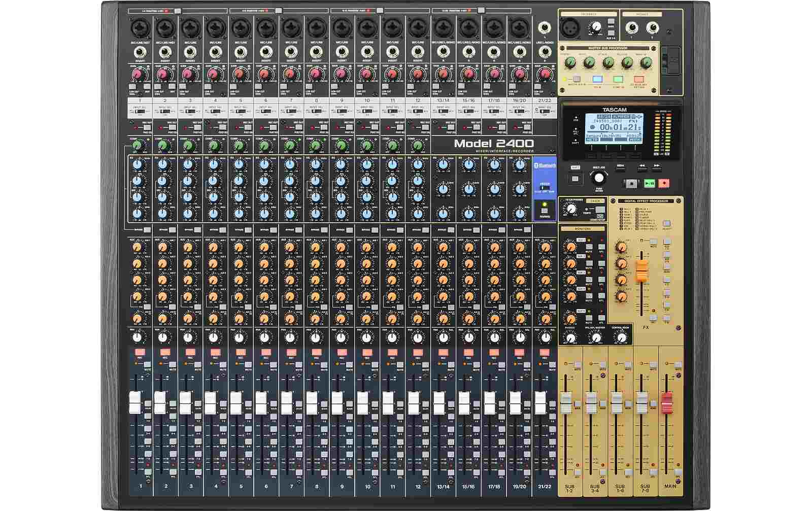Screen dimensions: 812x511
Task: Click the LOW EQ knob on channel 6
Action: coord(264,214)
